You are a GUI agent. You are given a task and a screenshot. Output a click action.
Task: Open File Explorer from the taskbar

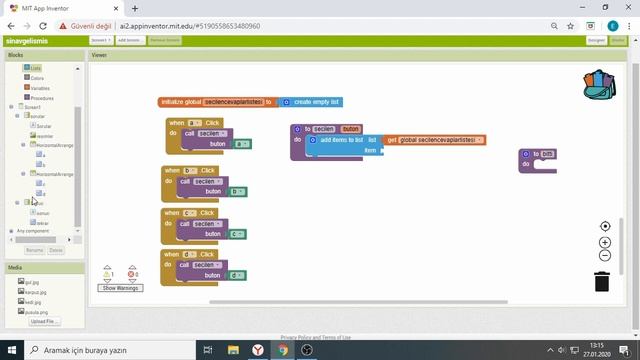tap(233, 350)
